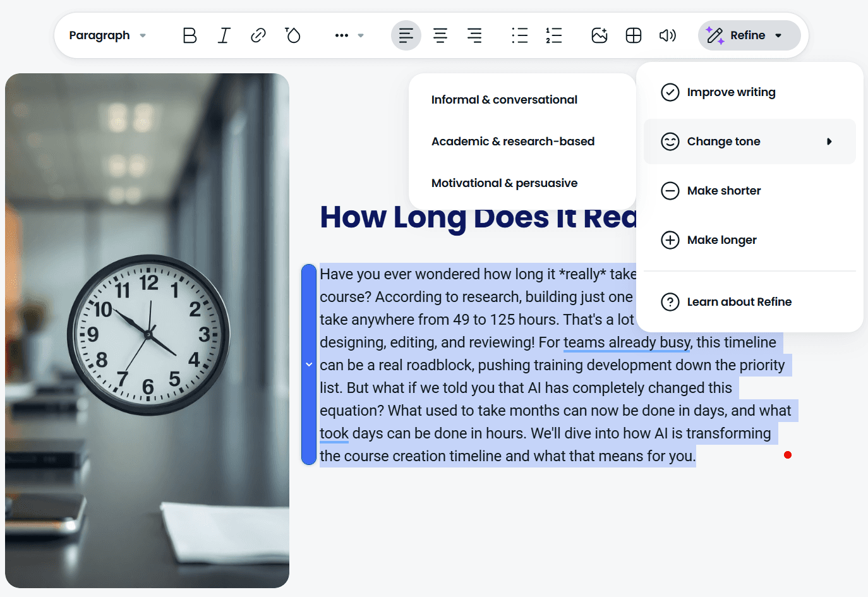
Task: Toggle italic formatting
Action: (224, 35)
